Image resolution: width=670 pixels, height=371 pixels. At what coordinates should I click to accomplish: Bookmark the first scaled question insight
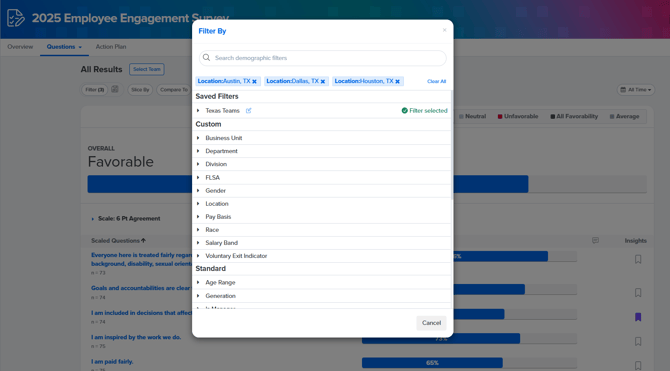tap(638, 259)
